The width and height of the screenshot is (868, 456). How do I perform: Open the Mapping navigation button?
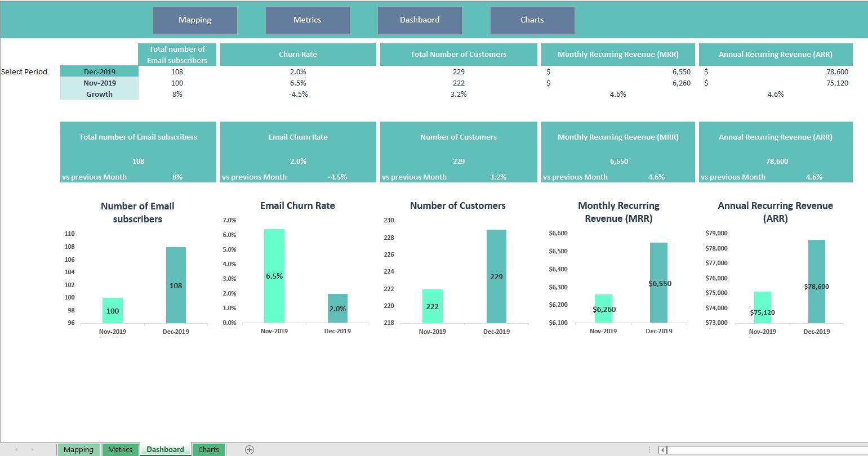coord(194,20)
